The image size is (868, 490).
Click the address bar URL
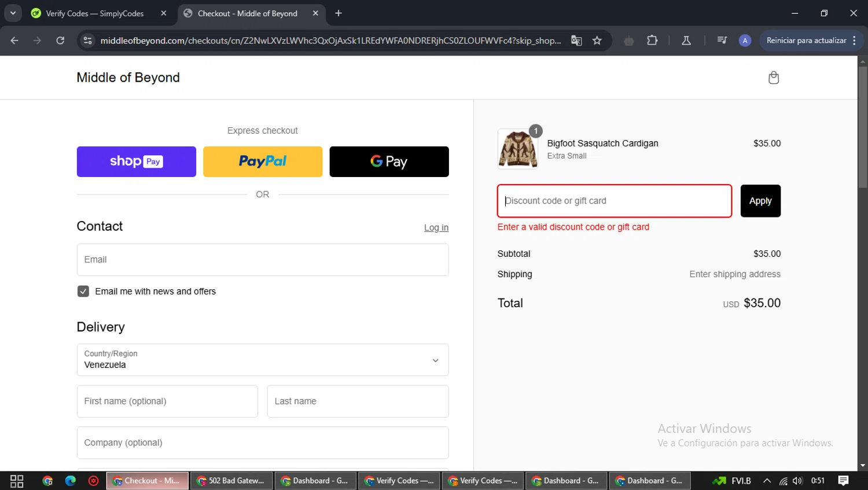point(330,40)
